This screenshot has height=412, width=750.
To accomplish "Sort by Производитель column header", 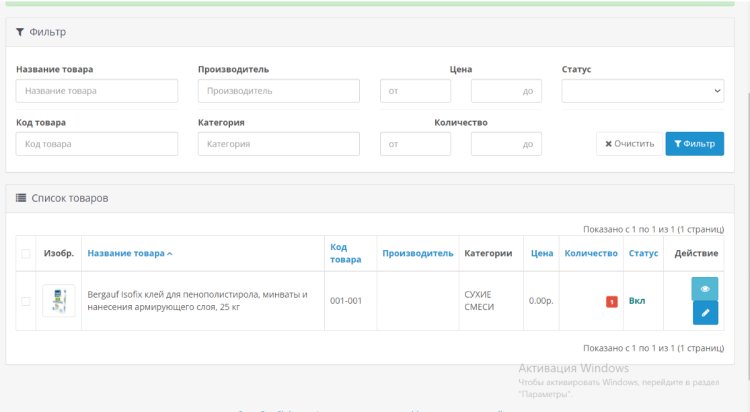I will (x=417, y=254).
